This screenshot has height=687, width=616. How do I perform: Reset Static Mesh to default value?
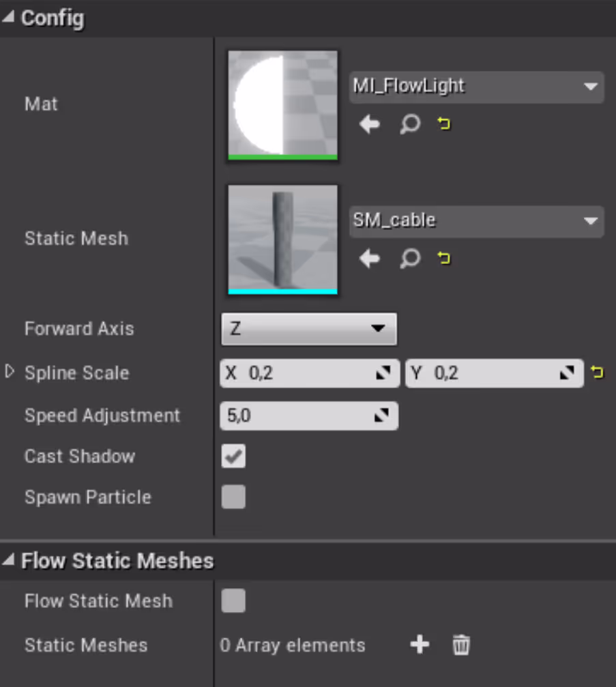[444, 258]
